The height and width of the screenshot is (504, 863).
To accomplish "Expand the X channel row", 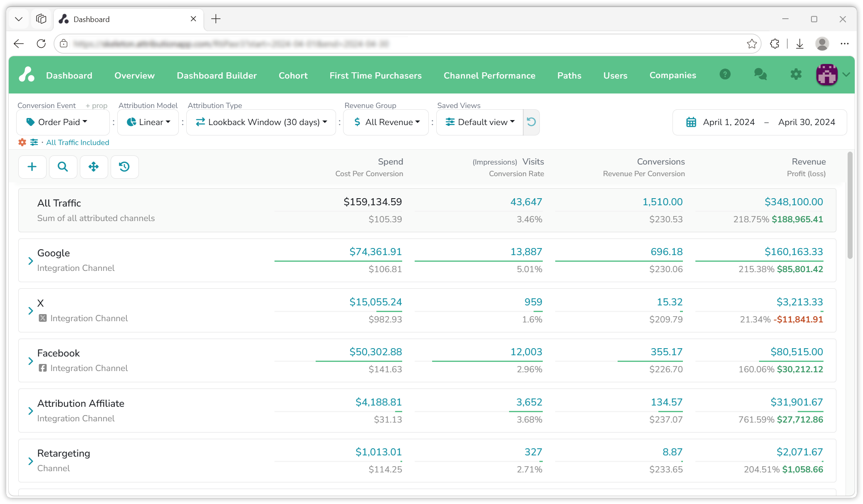I will pos(30,311).
